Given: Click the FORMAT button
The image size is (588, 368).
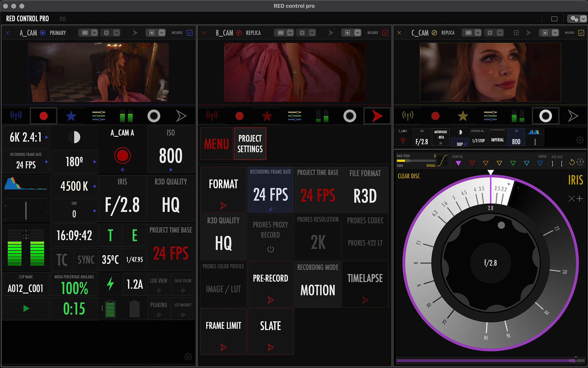Looking at the screenshot, I should click(223, 189).
